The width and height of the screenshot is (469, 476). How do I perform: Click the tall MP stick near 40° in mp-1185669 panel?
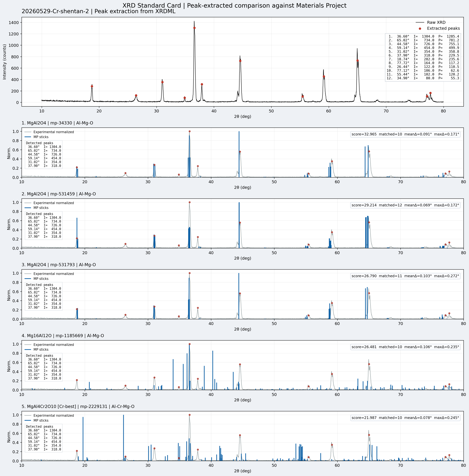pos(213,370)
